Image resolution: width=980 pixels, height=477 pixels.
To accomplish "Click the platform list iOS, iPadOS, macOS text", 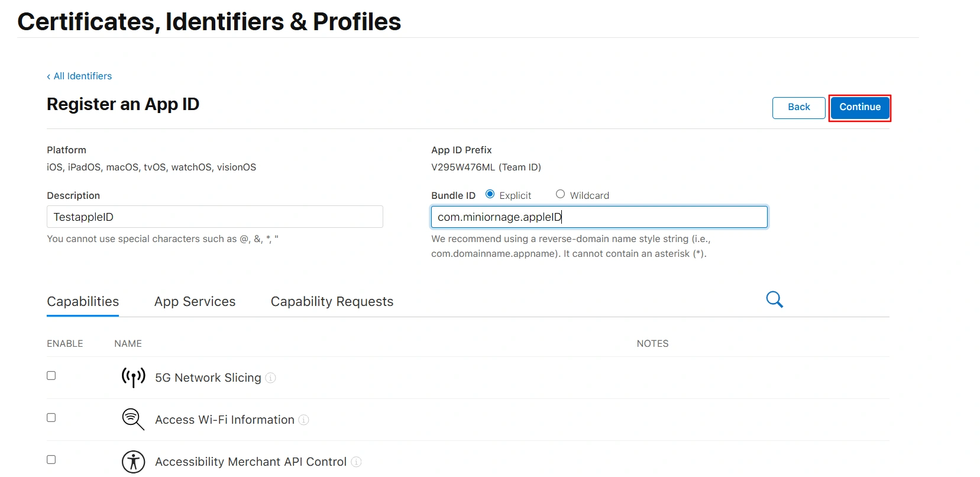I will pyautogui.click(x=151, y=167).
